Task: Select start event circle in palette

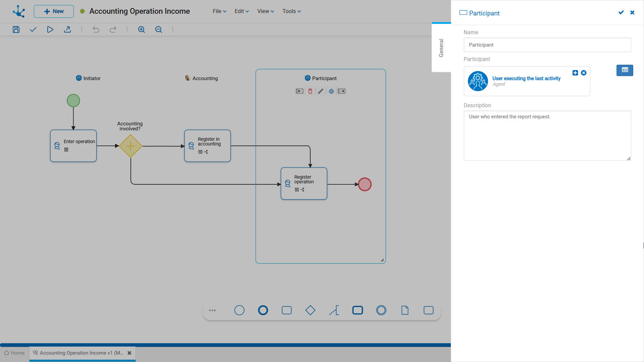Action: [239, 310]
